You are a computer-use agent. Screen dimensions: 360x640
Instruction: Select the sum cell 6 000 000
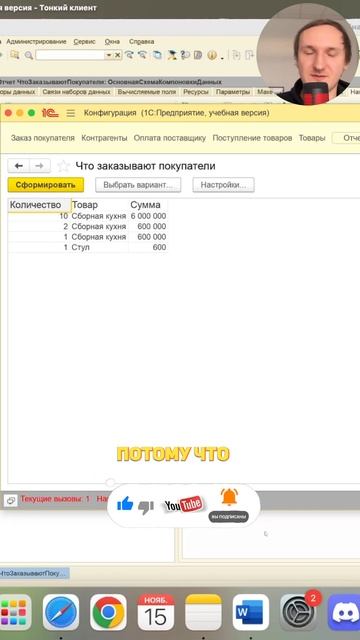(148, 216)
